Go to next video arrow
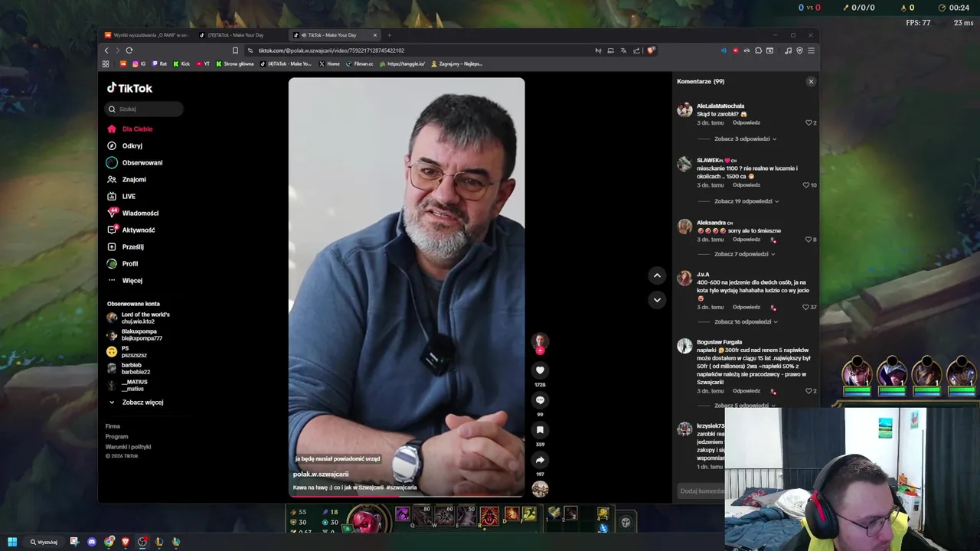Screen dimensions: 980x551 click(657, 300)
